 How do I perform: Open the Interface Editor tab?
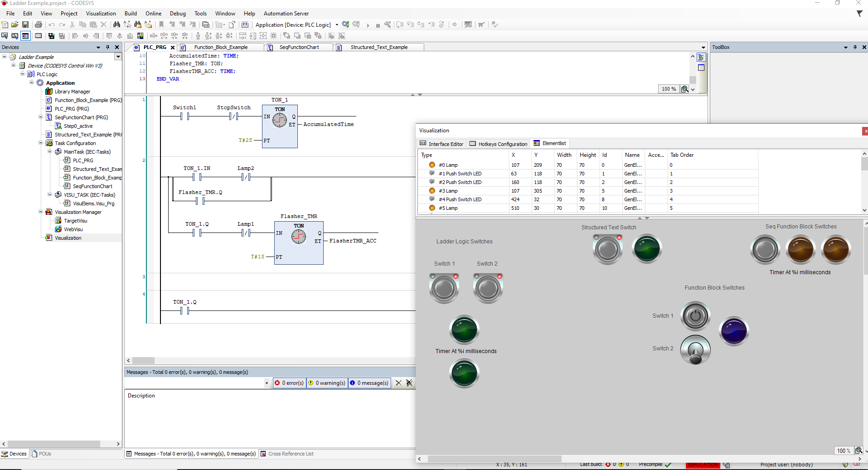[442, 144]
